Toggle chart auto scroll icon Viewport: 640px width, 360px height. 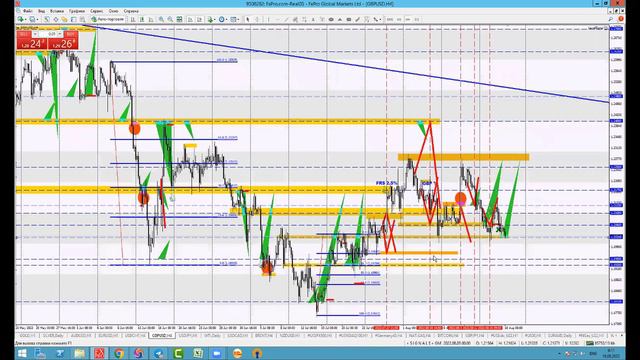[190, 19]
